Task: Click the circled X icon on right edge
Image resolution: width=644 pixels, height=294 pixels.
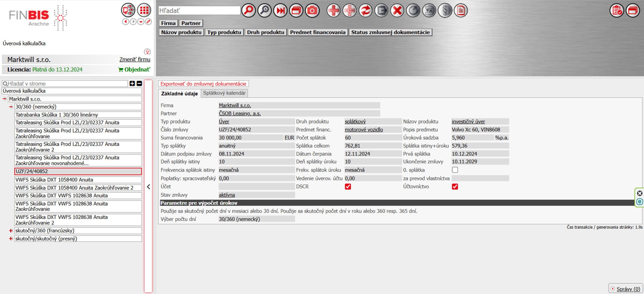Action: (640, 193)
